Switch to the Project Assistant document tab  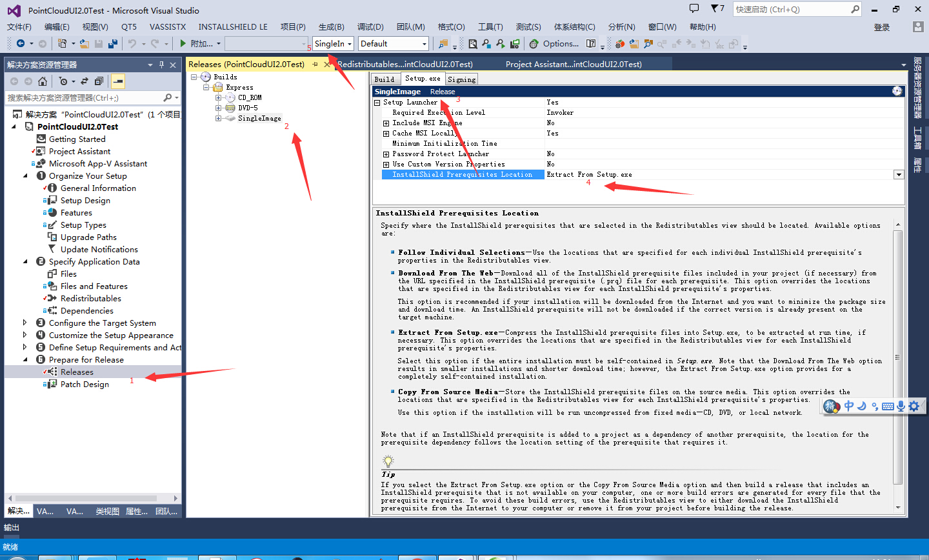(574, 64)
